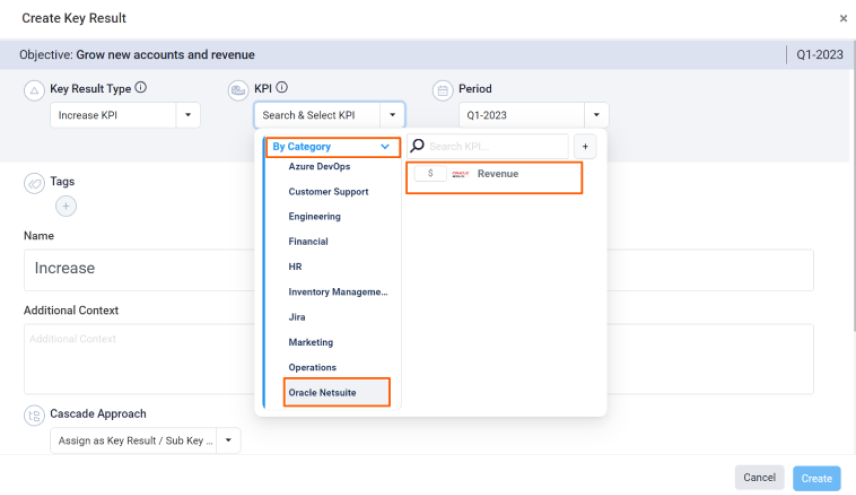Screen dimensions: 856x495
Task: Click the Create button
Action: tap(817, 478)
